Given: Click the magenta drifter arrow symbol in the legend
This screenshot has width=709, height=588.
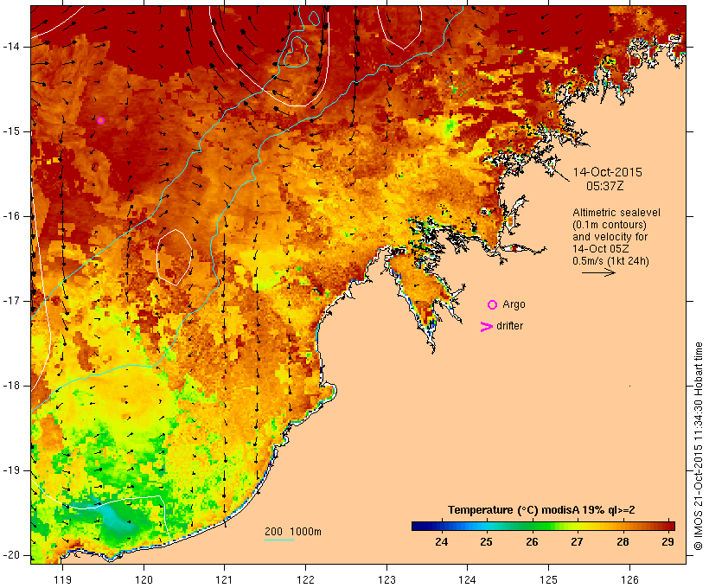Looking at the screenshot, I should [486, 327].
